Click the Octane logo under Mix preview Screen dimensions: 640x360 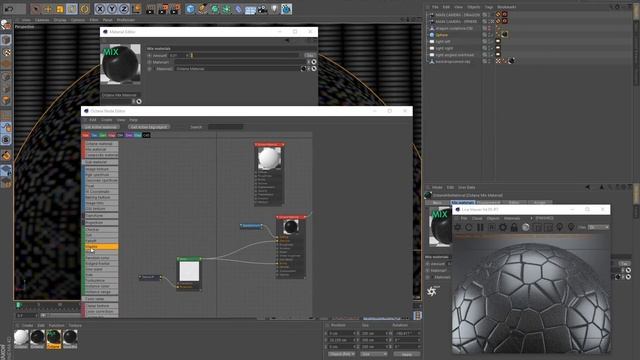pos(432,291)
